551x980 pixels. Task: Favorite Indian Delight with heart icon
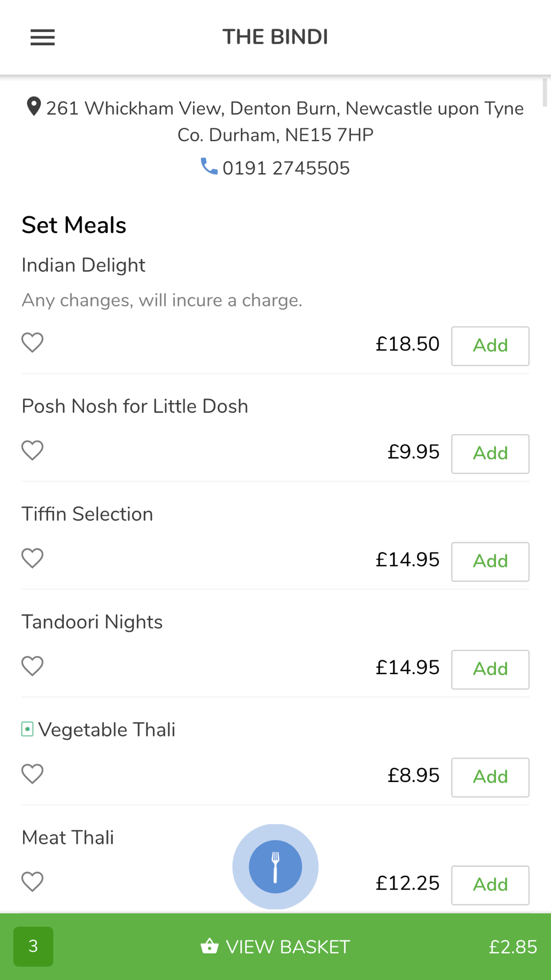coord(33,343)
